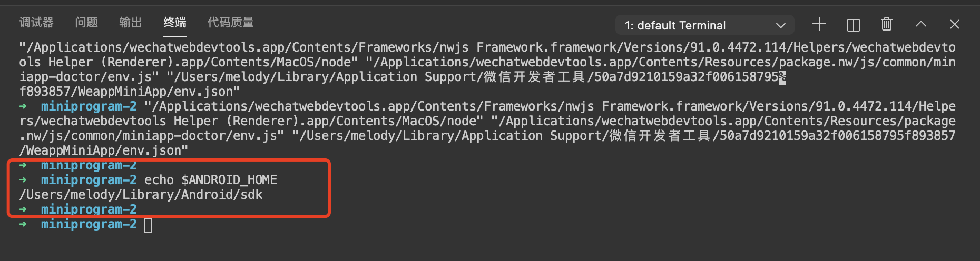Maximize panel with the up chevron
The image size is (980, 261).
click(x=921, y=24)
